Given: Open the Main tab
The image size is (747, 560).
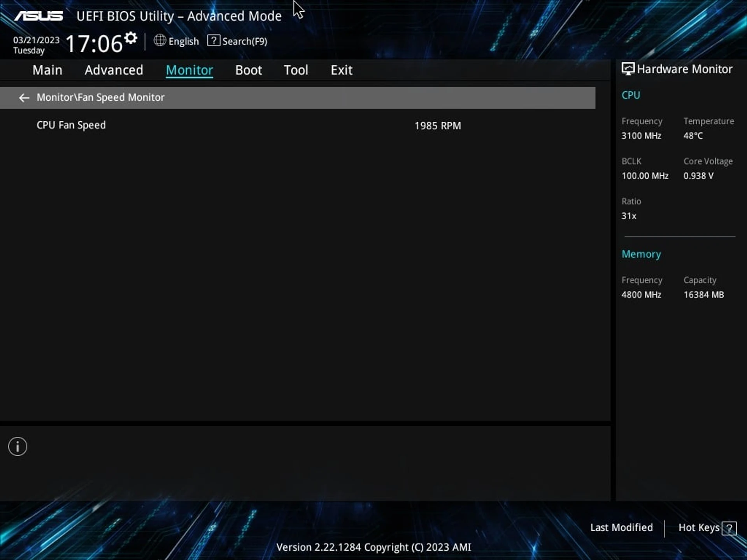Looking at the screenshot, I should click(x=47, y=70).
